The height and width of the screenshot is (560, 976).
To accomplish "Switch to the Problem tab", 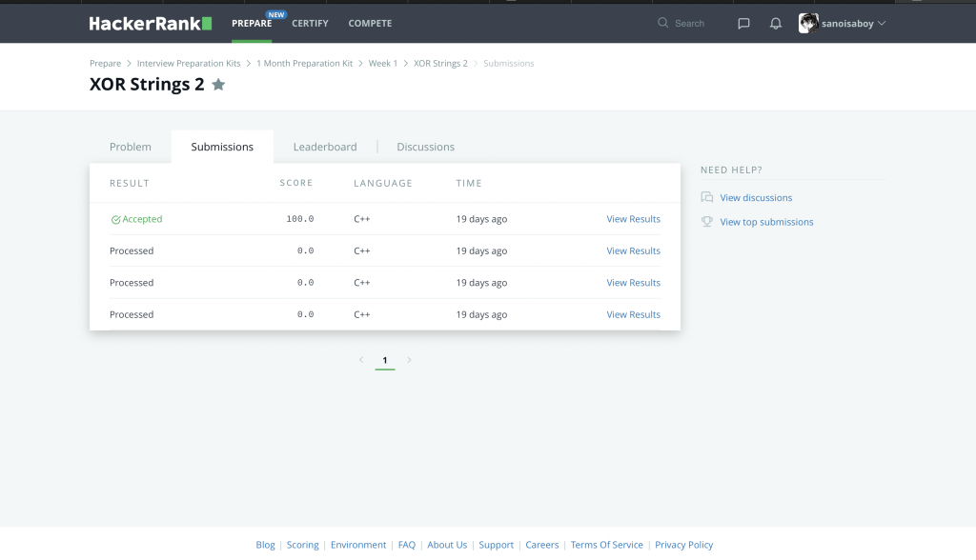I will [x=130, y=147].
